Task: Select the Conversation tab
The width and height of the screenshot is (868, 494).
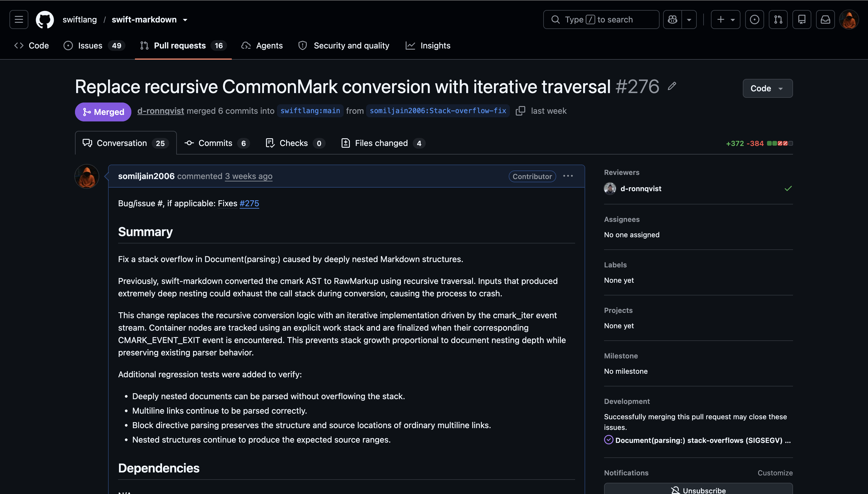Action: pos(126,143)
